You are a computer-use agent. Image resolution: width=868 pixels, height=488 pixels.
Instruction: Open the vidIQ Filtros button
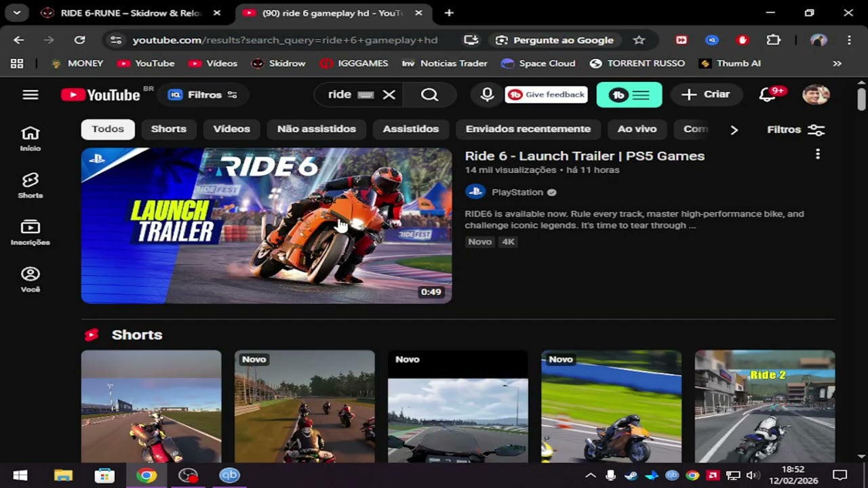click(203, 95)
